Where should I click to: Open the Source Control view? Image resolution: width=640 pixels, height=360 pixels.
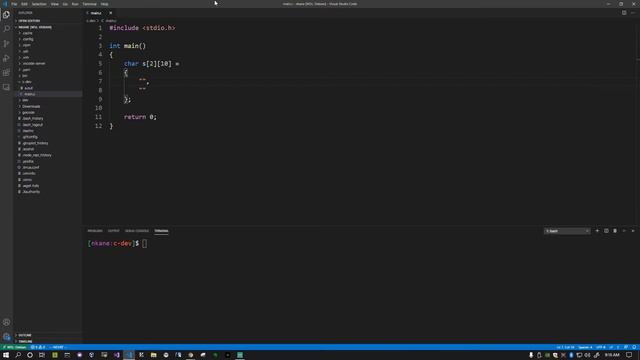(6, 44)
